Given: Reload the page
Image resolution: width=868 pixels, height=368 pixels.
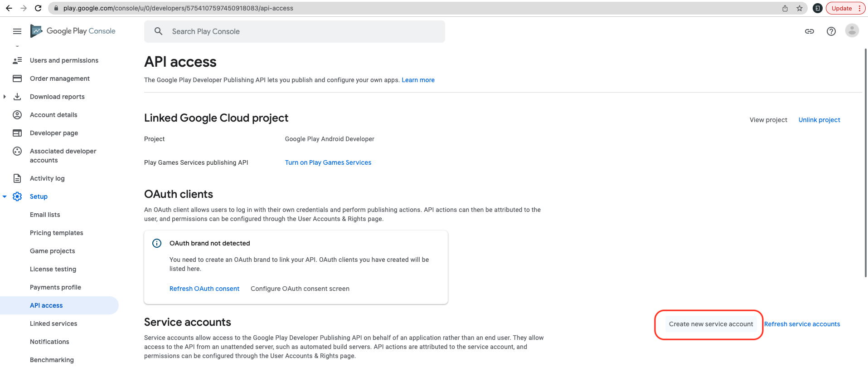Looking at the screenshot, I should point(38,8).
